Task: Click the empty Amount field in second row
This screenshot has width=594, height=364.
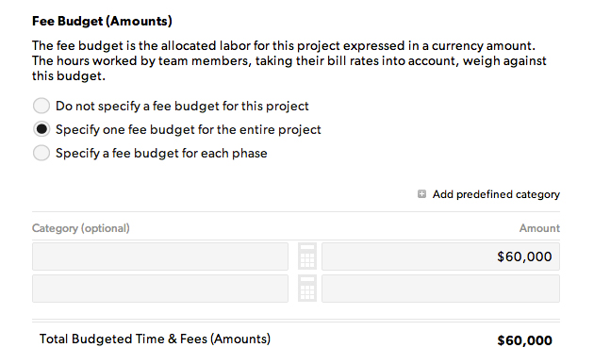Action: (x=440, y=289)
